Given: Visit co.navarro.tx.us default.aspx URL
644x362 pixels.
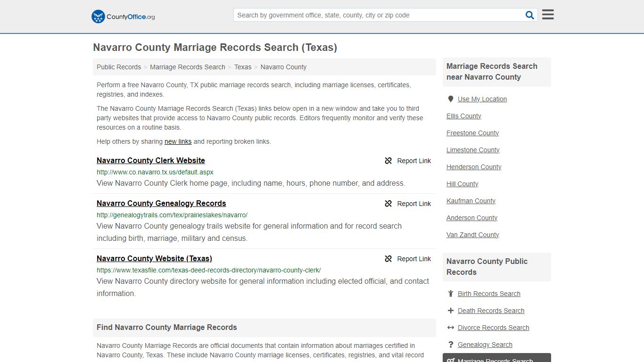Looking at the screenshot, I should pos(155,172).
